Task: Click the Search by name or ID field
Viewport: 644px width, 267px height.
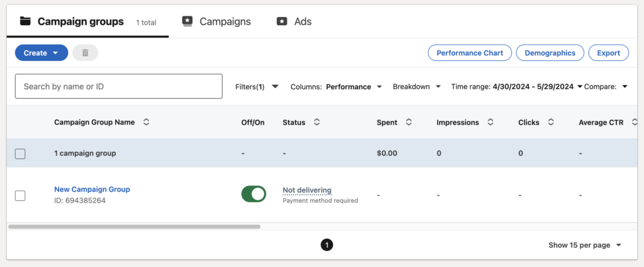Action: pos(119,86)
